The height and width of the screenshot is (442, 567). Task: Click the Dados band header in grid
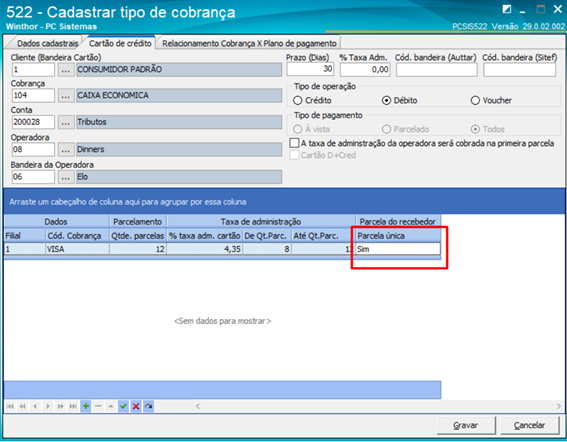pos(56,222)
